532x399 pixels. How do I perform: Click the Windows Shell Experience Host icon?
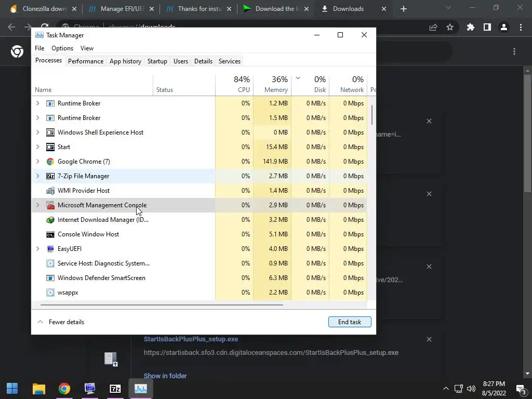pyautogui.click(x=50, y=132)
